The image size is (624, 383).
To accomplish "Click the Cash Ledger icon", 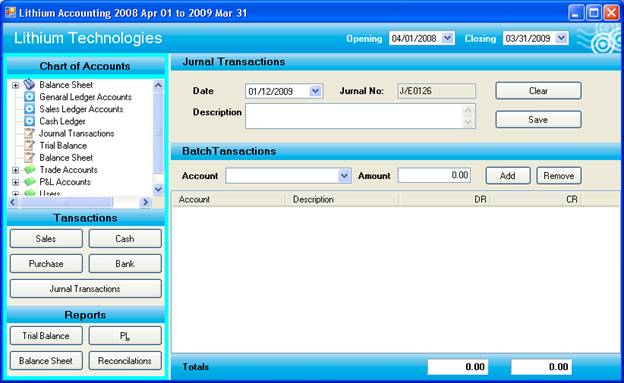I will point(29,121).
